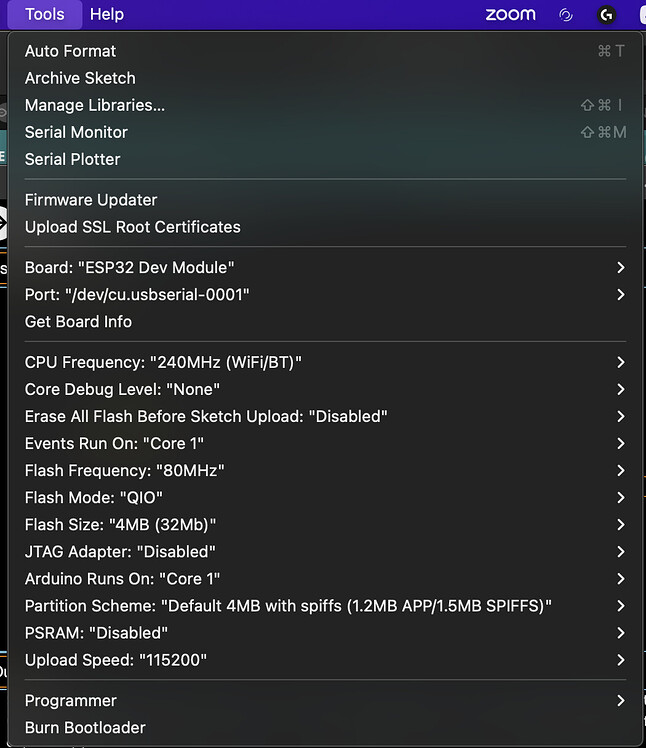Open the CPU Frequency 240MHz submenu
Screen dimensions: 646x748
[325, 363]
